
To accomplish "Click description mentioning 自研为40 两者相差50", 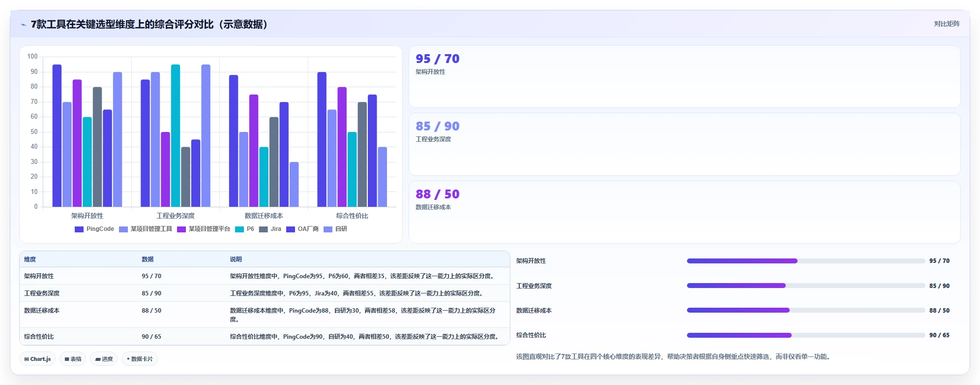I will 365,337.
